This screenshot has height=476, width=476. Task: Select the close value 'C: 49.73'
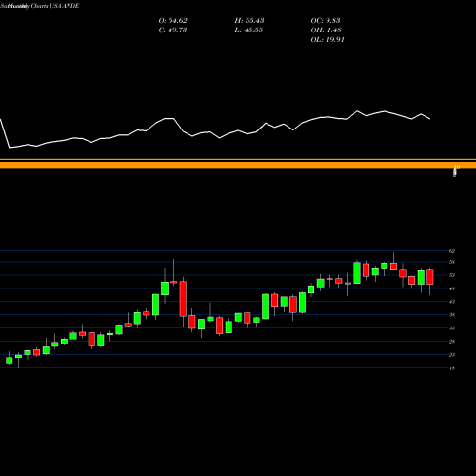(x=172, y=30)
